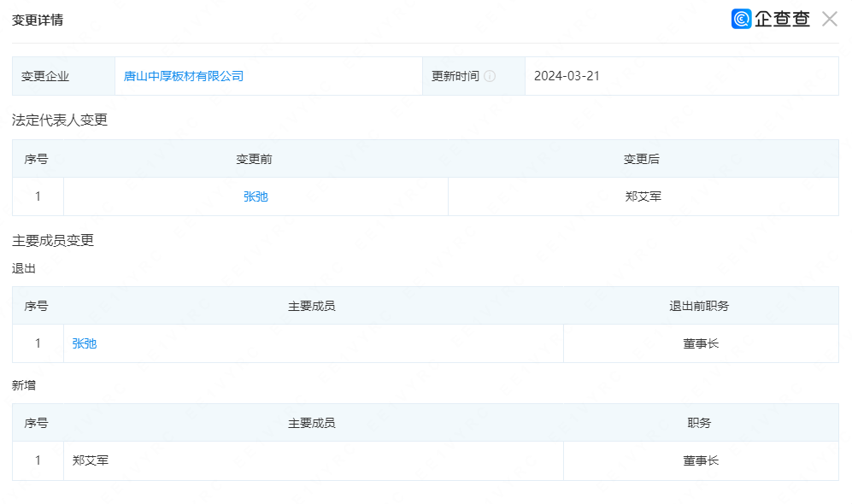Open 唐山中厚板材有限公司 company link
This screenshot has width=852, height=504.
[184, 76]
